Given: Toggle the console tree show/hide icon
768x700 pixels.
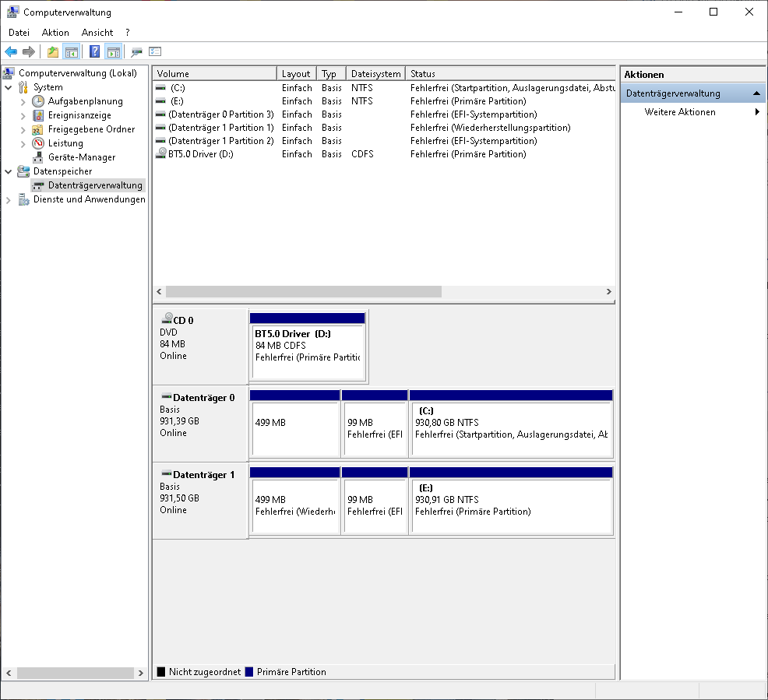Looking at the screenshot, I should pyautogui.click(x=72, y=51).
